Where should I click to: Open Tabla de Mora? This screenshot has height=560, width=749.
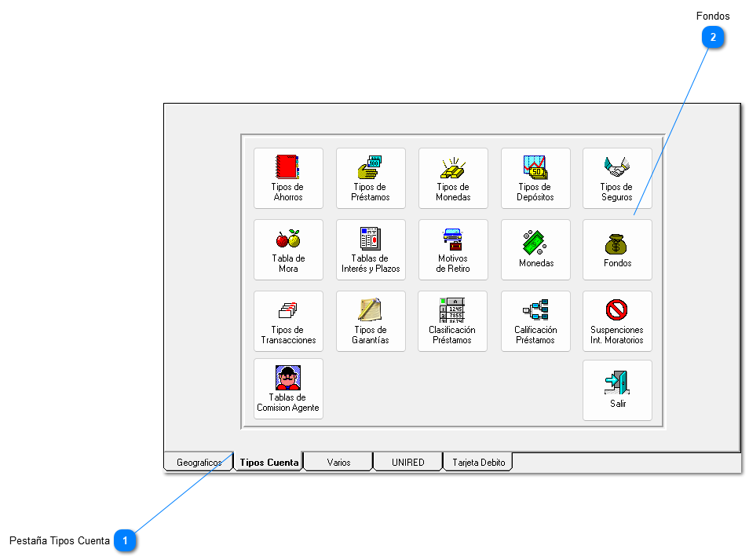(288, 249)
